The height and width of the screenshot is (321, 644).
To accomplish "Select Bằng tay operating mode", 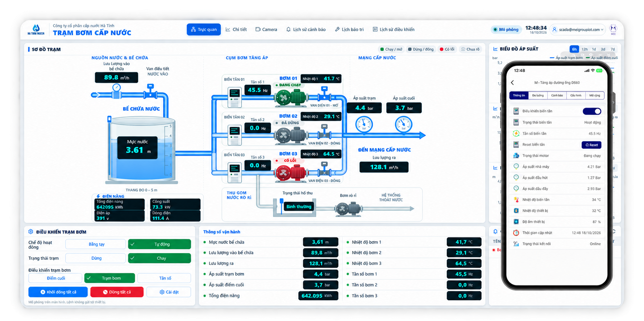I will [96, 244].
